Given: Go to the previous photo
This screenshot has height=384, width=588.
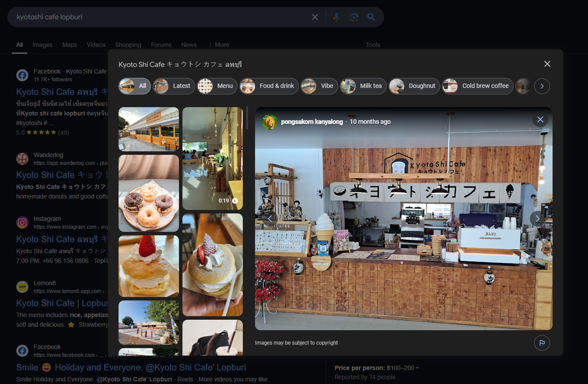Looking at the screenshot, I should 270,218.
